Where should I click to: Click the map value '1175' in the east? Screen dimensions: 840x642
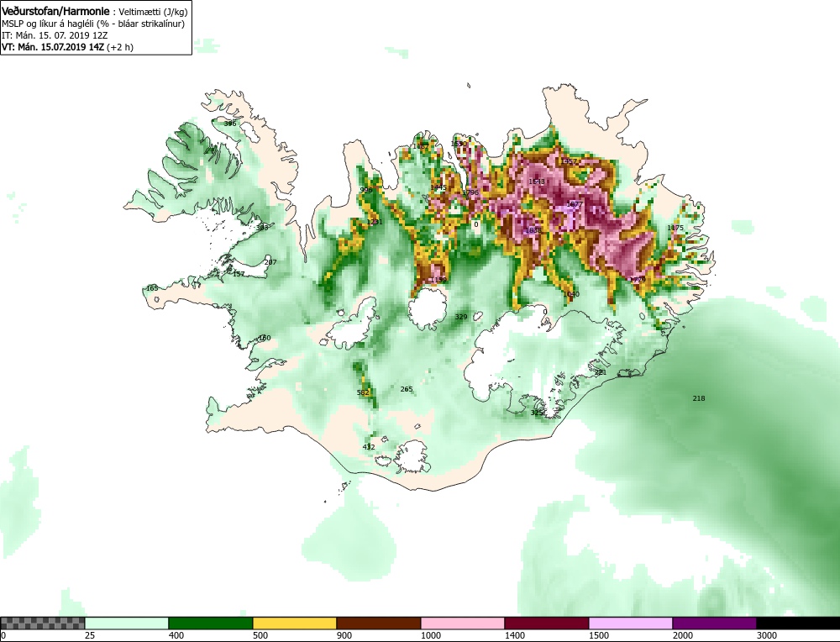click(675, 228)
